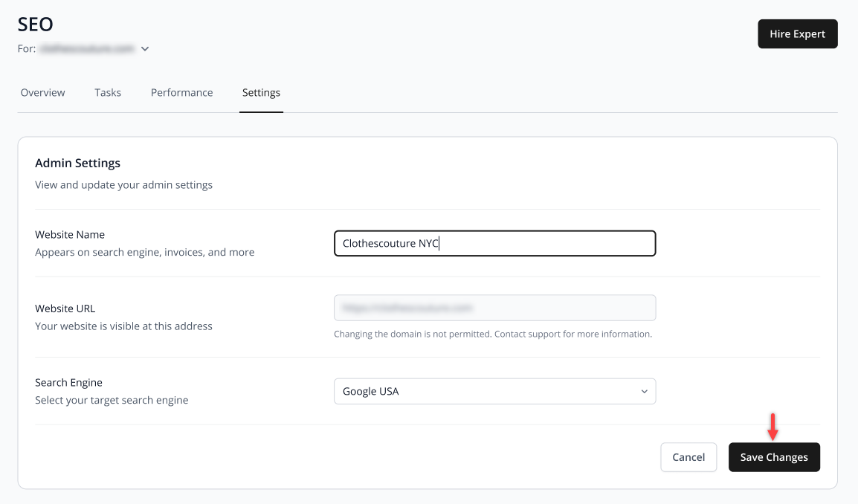Cancel the settings changes
Image resolution: width=858 pixels, height=504 pixels.
click(x=688, y=457)
